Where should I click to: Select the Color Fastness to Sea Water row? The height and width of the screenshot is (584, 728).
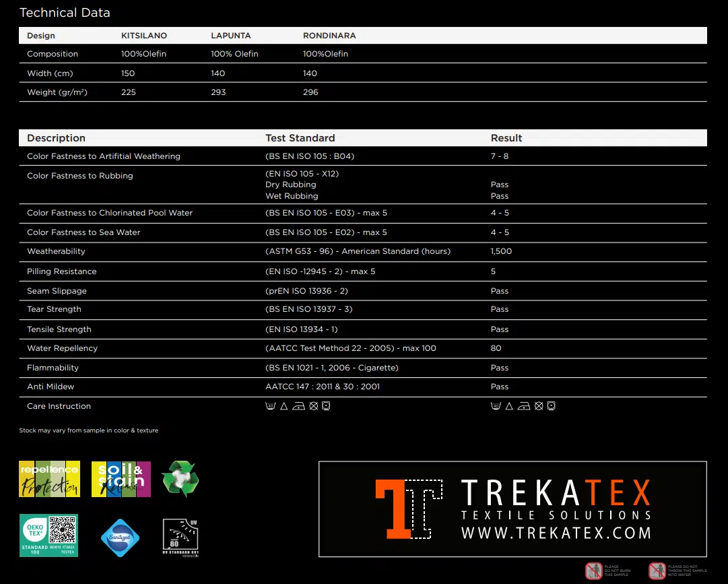pyautogui.click(x=84, y=232)
